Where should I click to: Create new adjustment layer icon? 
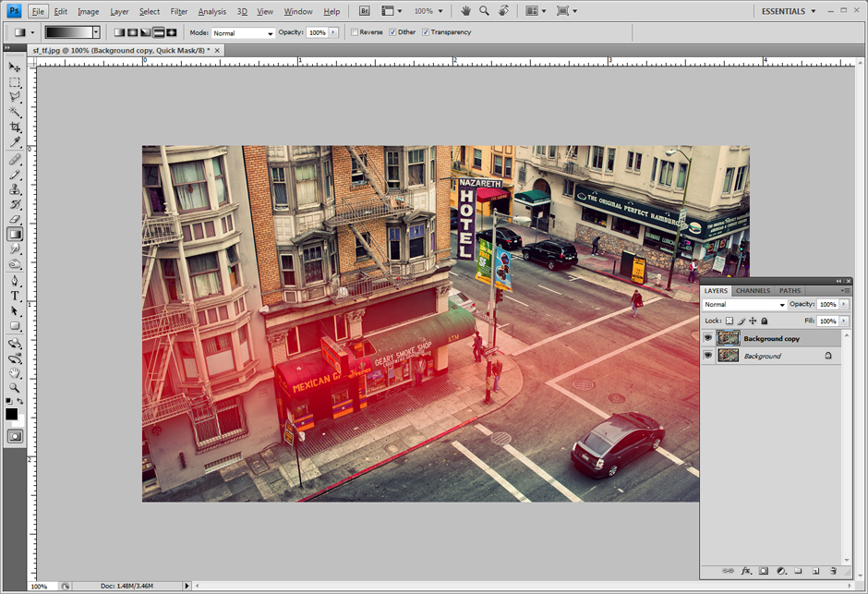tap(781, 571)
